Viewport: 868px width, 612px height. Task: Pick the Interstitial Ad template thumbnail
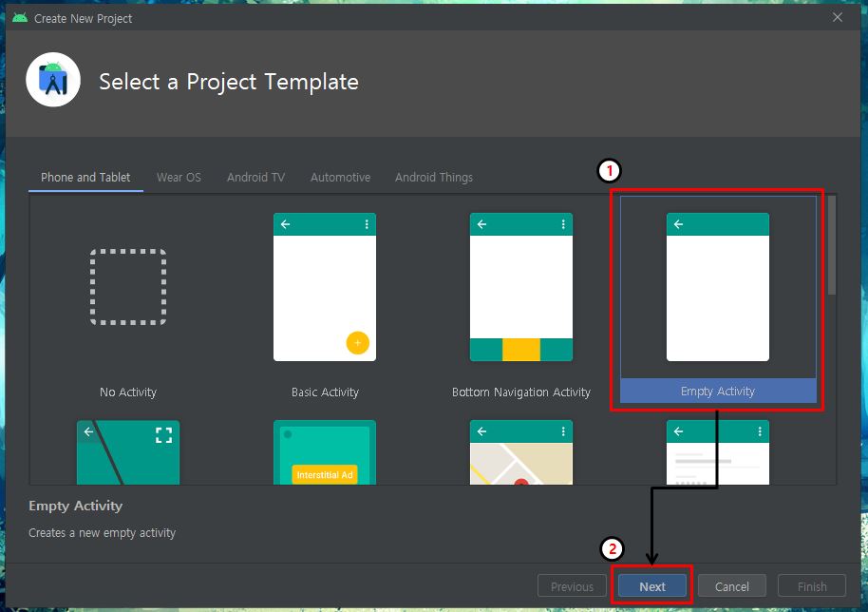325,452
